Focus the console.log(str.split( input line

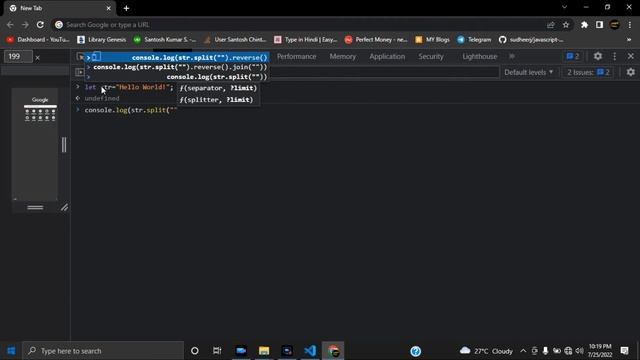131,110
